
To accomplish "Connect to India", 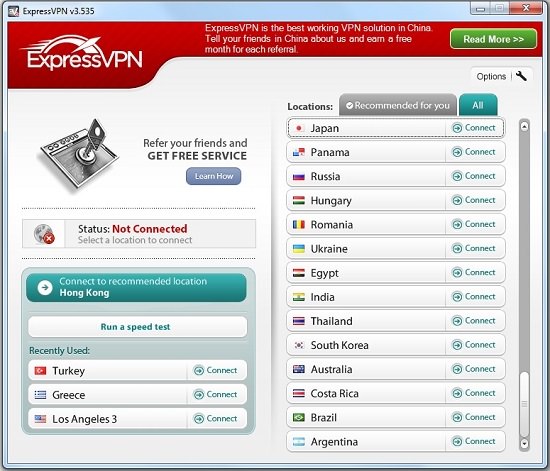I will (x=474, y=297).
